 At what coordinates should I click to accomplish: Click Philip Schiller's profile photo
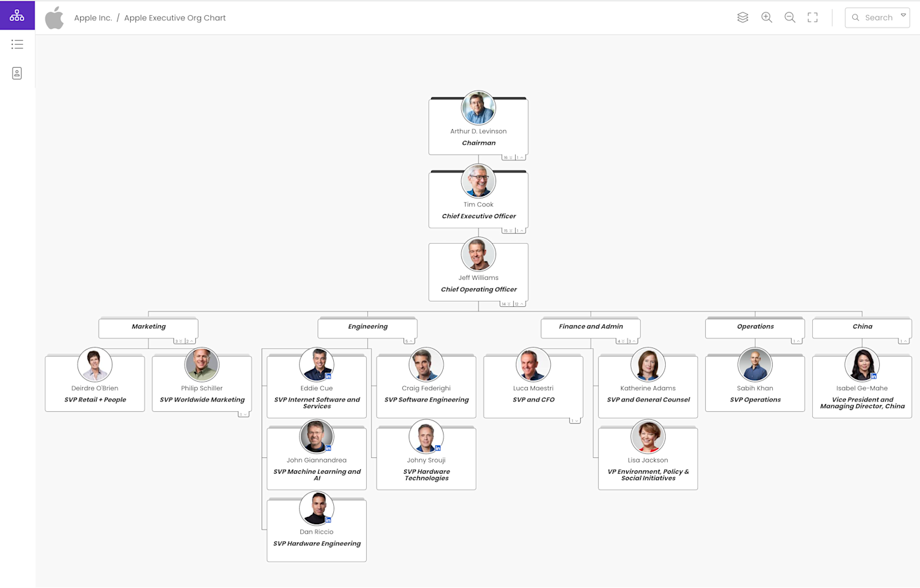coord(202,365)
